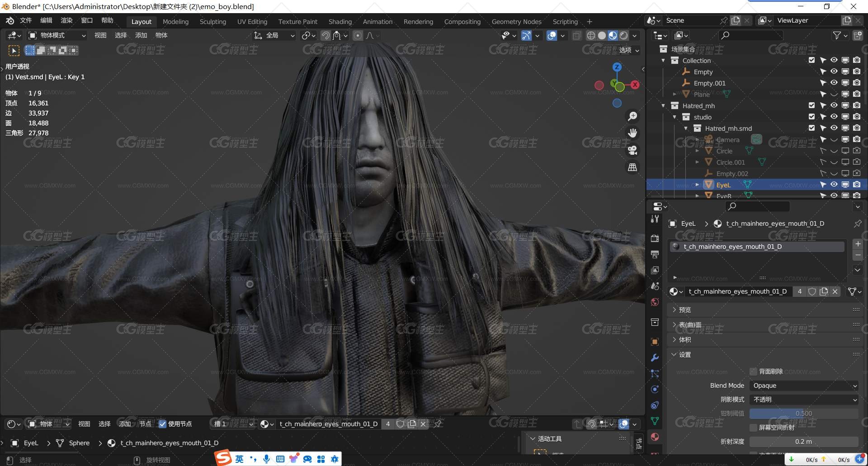Switch perspective/orthographic grid gizmo

tap(632, 167)
